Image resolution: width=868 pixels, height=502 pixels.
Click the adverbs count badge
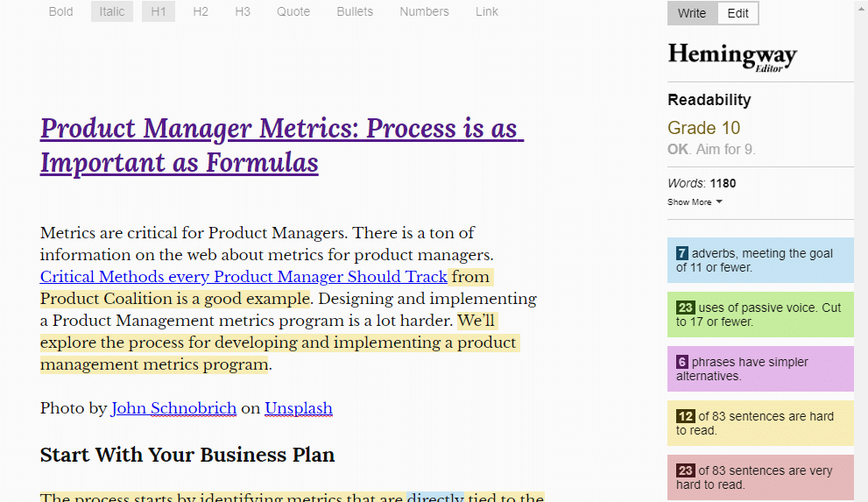coord(682,254)
